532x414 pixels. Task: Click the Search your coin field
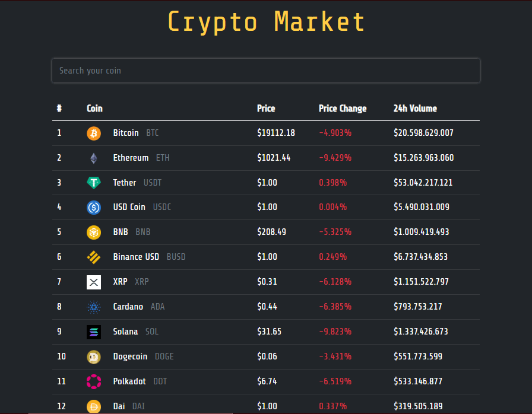(x=266, y=70)
